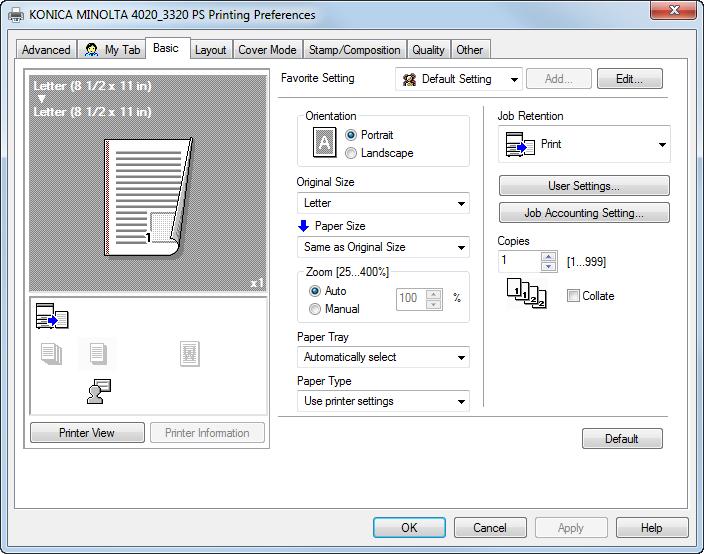Viewport: 704px width, 554px height.
Task: Open User Settings...
Action: pyautogui.click(x=584, y=186)
